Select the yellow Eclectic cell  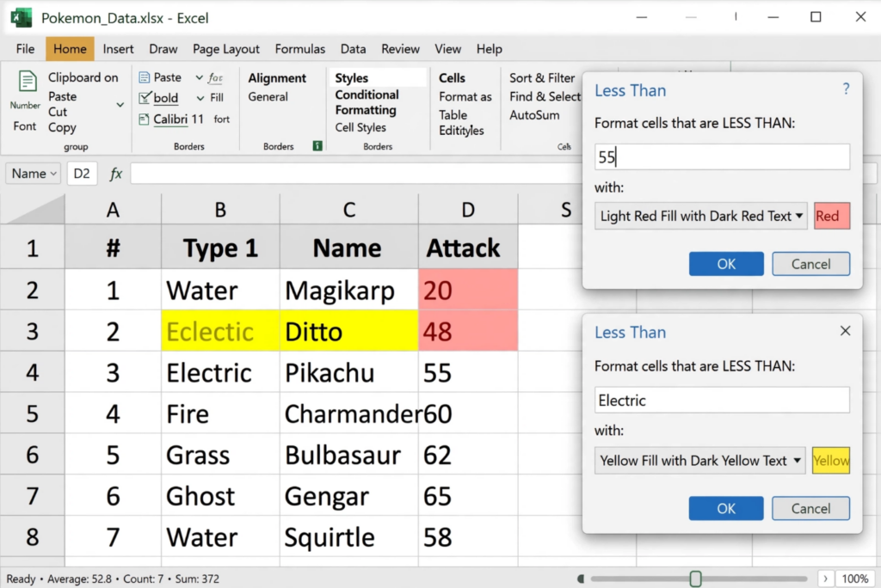tap(220, 331)
